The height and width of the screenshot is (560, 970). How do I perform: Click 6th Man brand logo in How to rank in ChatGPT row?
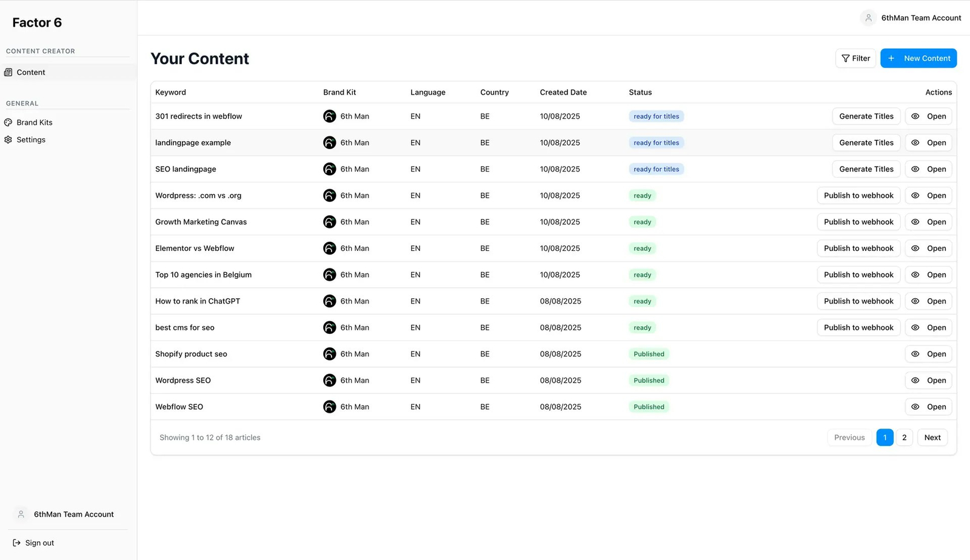click(330, 301)
